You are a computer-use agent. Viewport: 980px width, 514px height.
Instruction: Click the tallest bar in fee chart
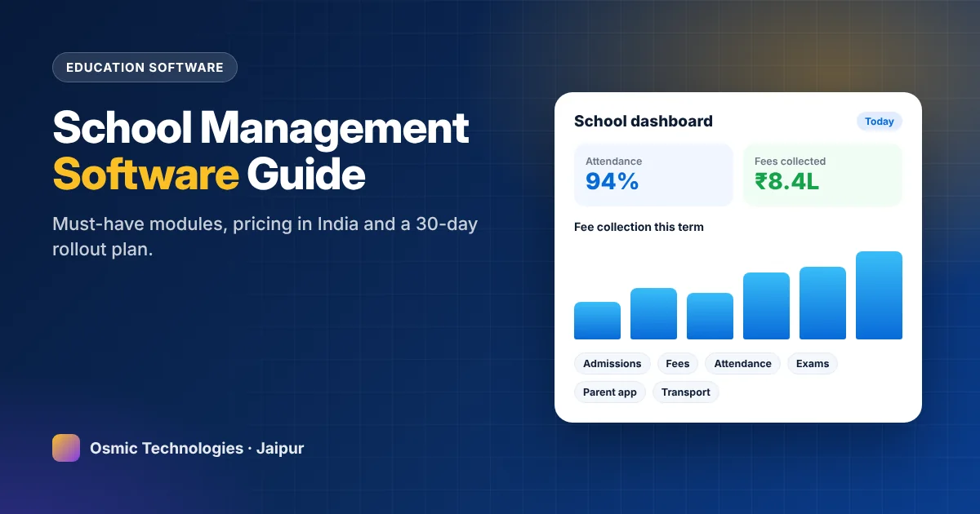tap(879, 295)
